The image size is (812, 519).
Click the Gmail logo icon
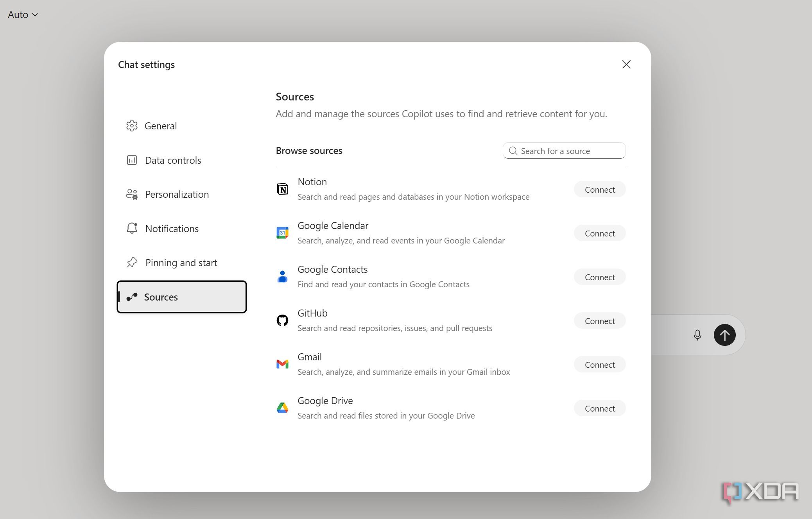coord(282,364)
